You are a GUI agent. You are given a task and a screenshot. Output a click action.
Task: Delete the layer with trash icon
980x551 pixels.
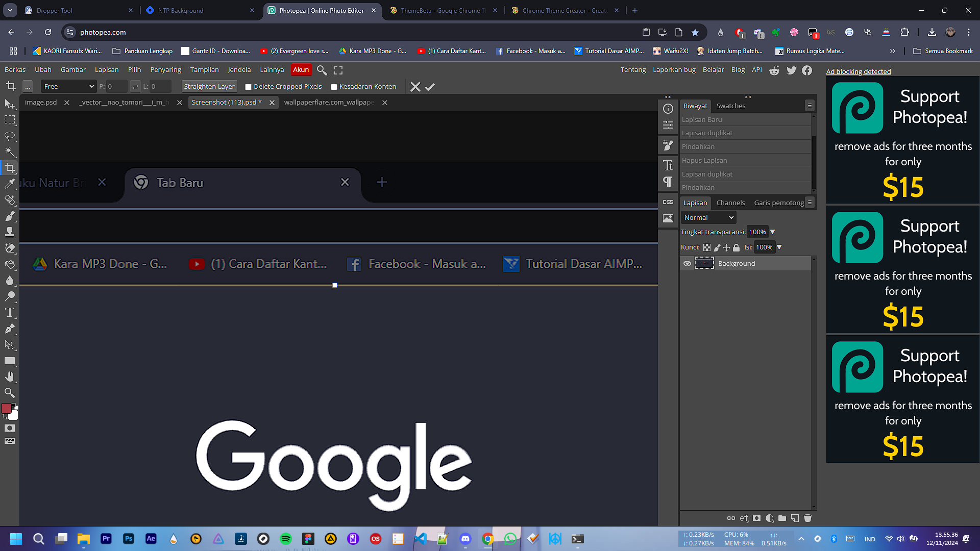pyautogui.click(x=807, y=518)
